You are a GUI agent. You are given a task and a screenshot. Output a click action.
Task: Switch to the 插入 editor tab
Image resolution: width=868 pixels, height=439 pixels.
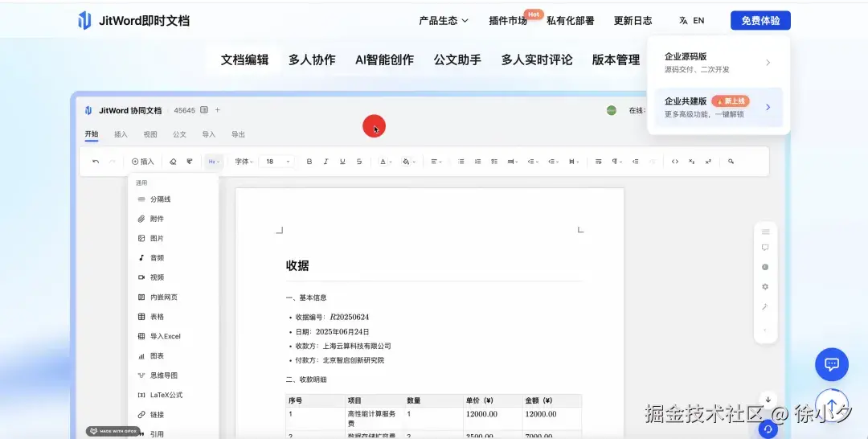click(x=121, y=134)
